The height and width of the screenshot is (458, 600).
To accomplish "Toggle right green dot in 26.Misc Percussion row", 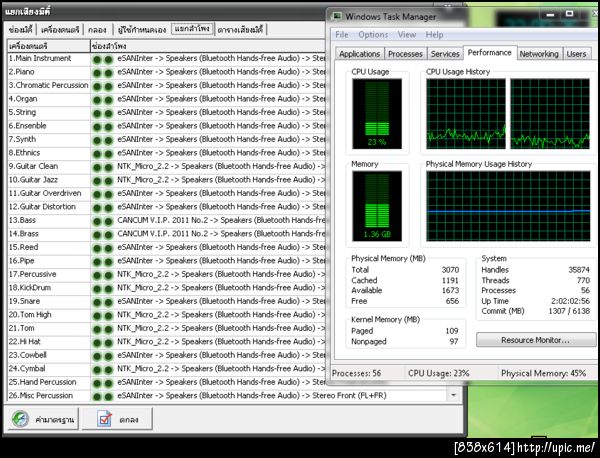I will point(109,396).
